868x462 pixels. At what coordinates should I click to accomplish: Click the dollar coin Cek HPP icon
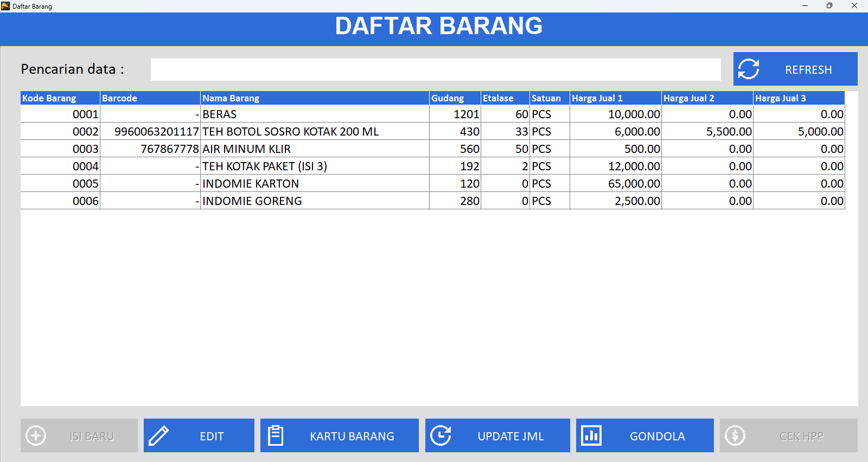coord(735,435)
